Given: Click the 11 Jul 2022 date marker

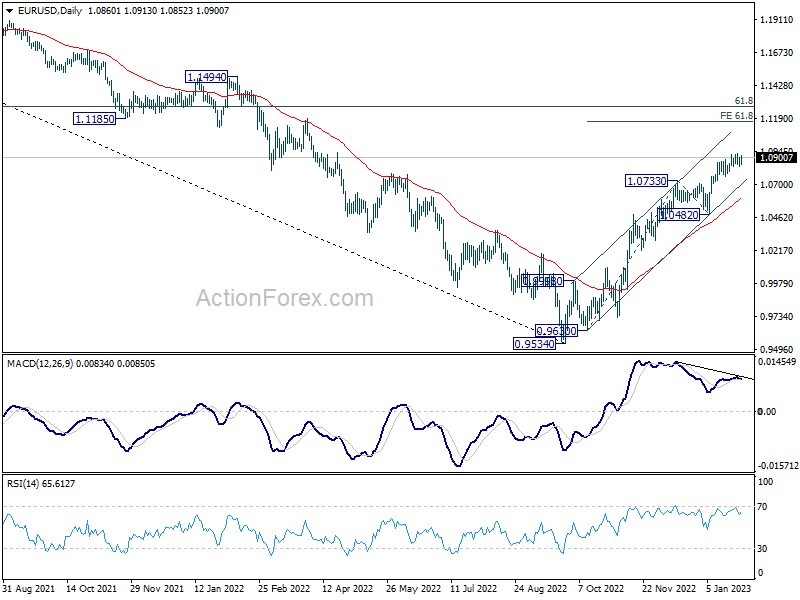Looking at the screenshot, I should [474, 588].
